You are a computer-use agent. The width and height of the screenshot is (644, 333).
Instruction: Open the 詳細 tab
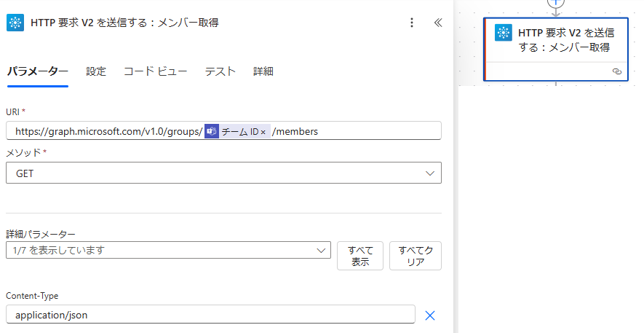click(263, 71)
